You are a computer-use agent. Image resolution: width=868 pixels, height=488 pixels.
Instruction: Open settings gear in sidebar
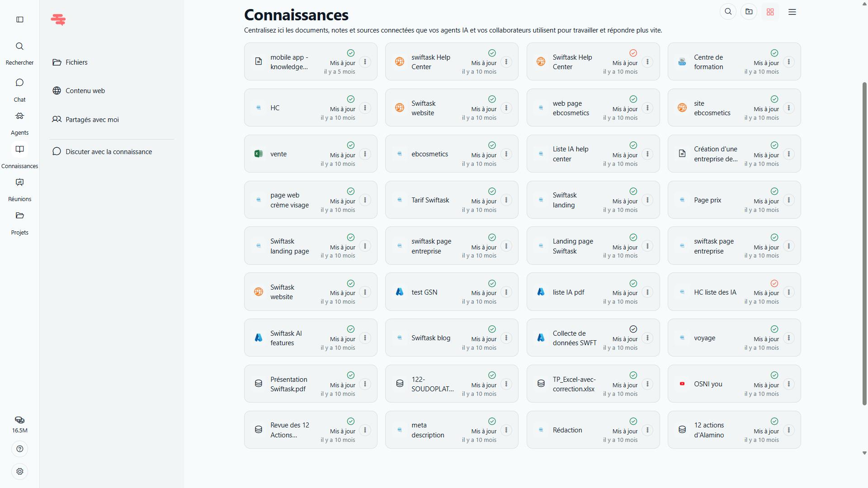[x=20, y=471]
